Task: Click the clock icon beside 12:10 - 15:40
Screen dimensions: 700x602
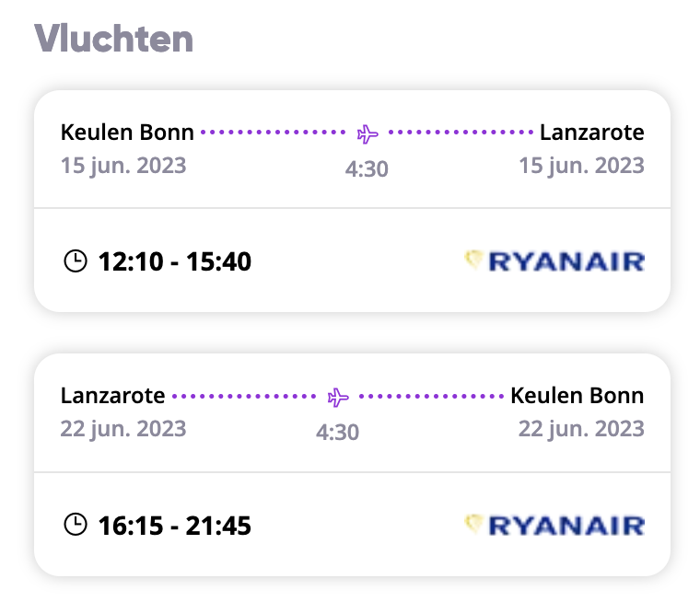Action: coord(76,260)
